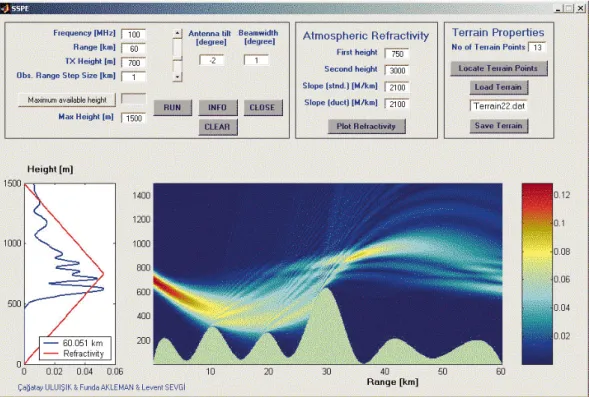Click the Plot Refractivity button
Screen dimensions: 589x397
(366, 126)
